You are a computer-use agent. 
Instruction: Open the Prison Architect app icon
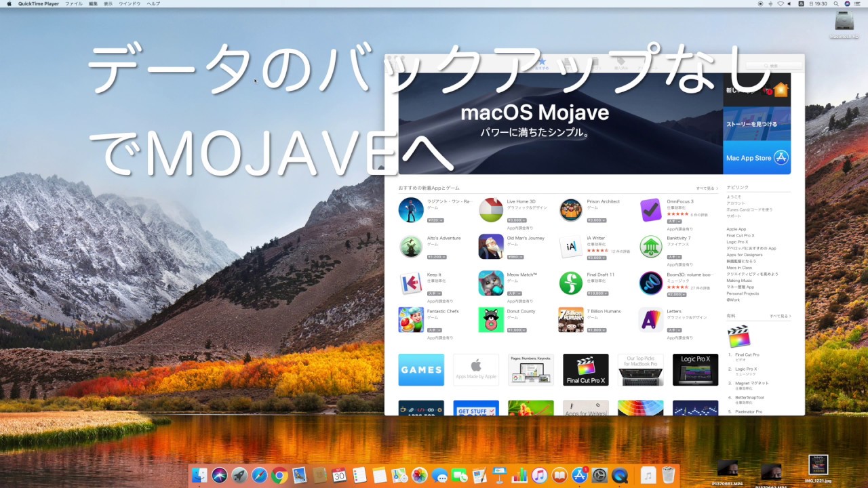point(571,210)
